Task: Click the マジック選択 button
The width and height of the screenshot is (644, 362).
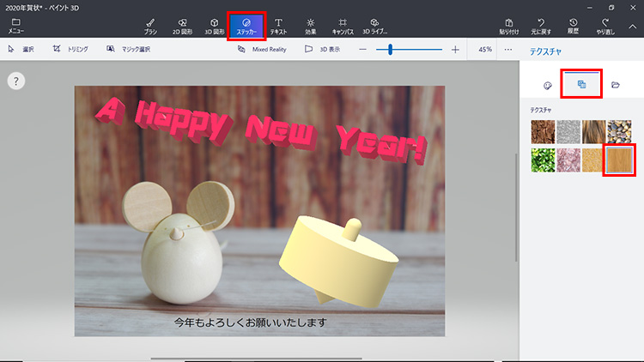Action: (128, 50)
